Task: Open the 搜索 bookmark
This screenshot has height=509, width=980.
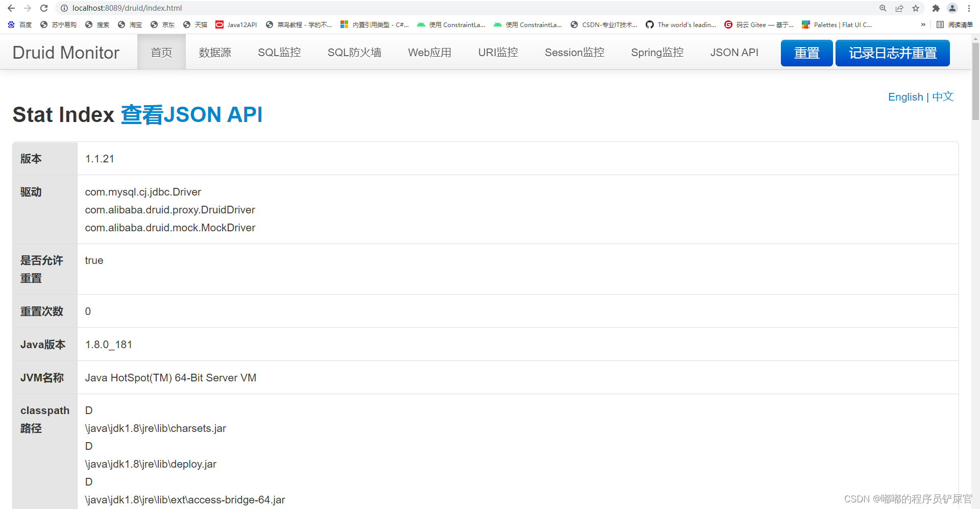Action: point(97,25)
